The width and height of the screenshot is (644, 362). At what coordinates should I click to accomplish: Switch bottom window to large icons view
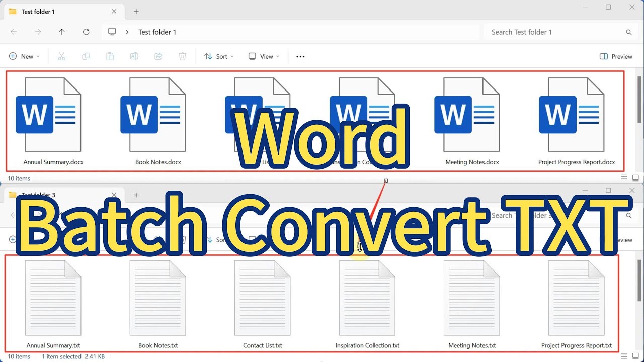(635, 356)
